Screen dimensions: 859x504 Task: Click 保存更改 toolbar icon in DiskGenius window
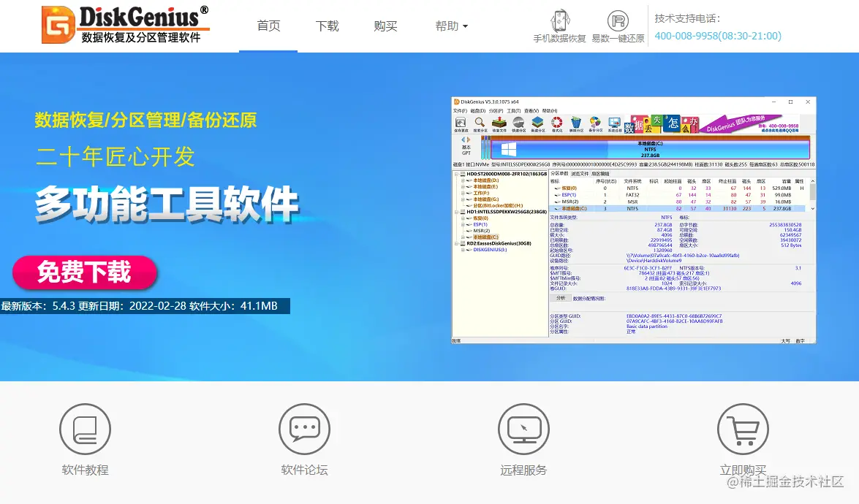461,124
